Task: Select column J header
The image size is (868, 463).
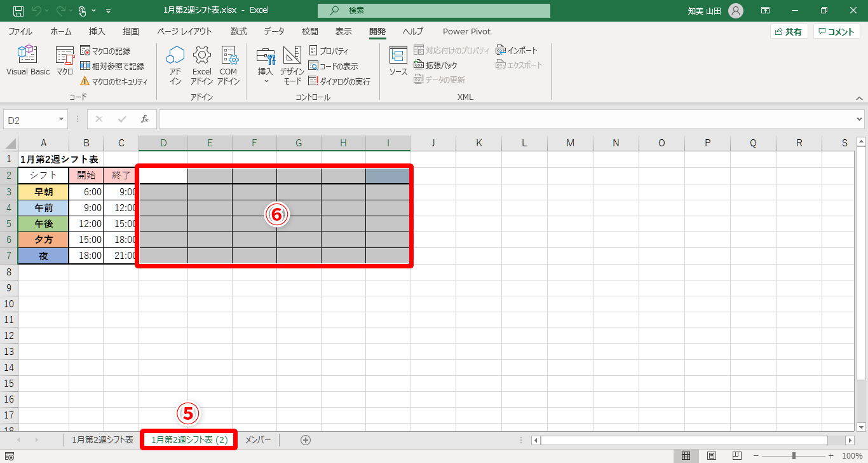Action: (433, 143)
